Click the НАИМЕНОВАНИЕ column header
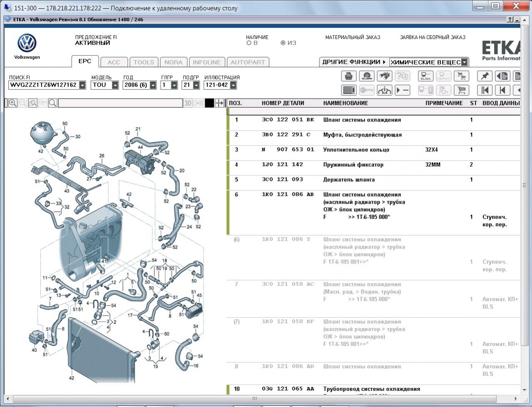 pos(346,103)
